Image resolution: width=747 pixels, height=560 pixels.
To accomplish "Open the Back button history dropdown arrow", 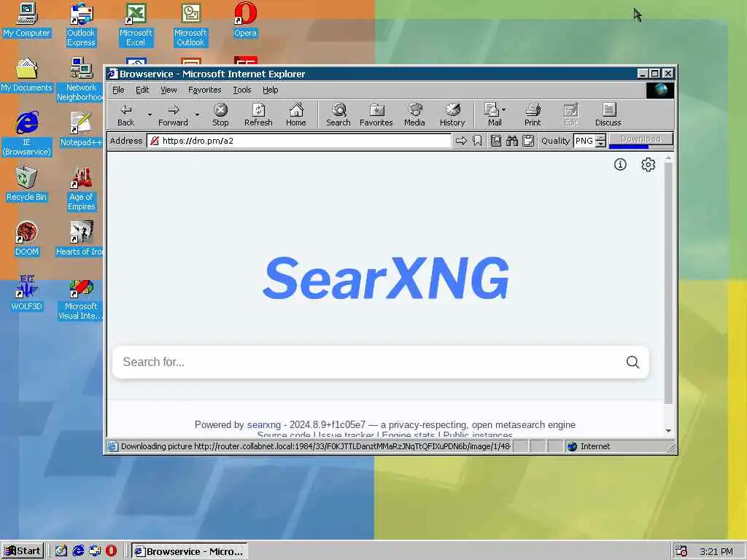I will (149, 114).
